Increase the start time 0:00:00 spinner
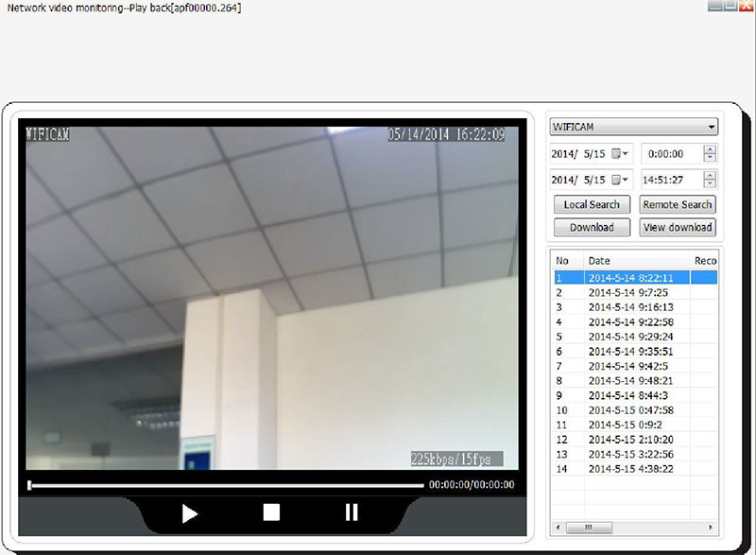Image resolution: width=756 pixels, height=555 pixels. (x=710, y=149)
